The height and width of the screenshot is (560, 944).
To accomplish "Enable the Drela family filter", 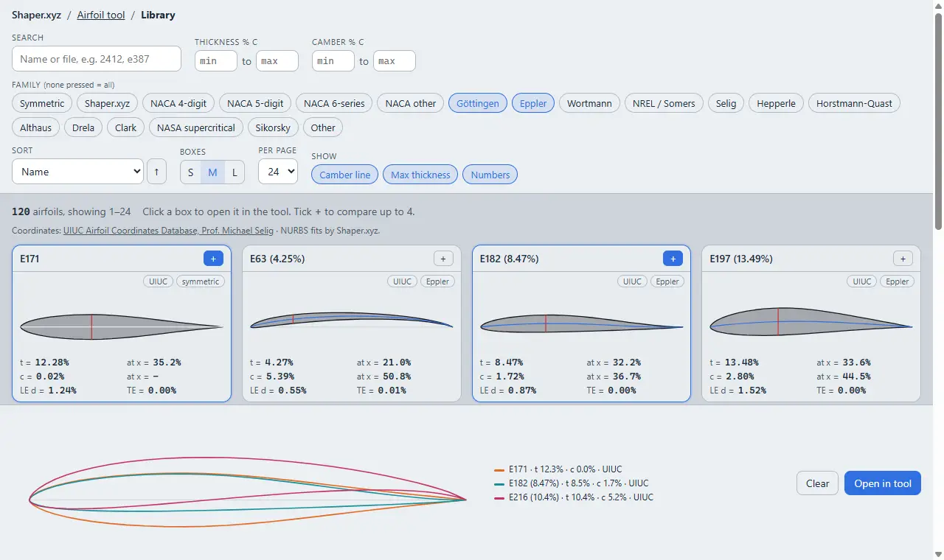I will click(83, 127).
